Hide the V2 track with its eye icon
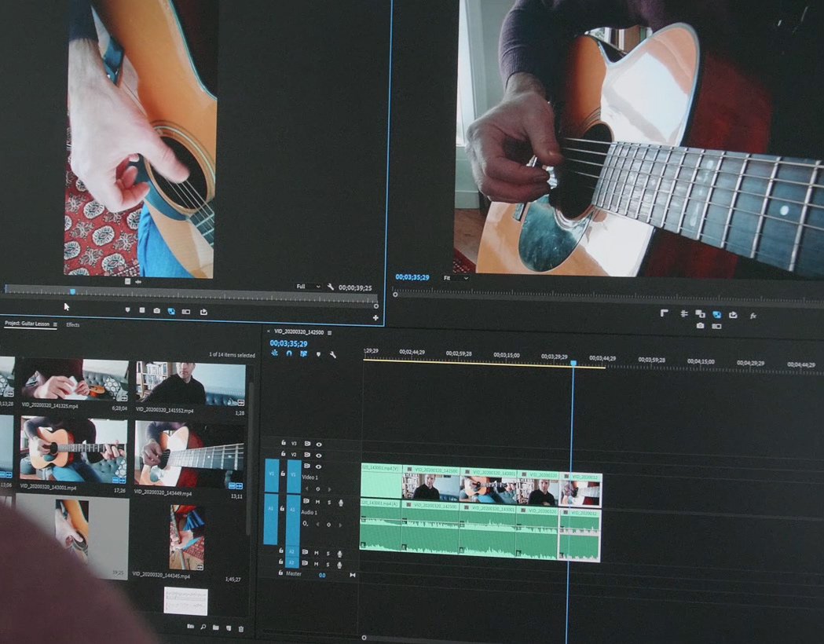The image size is (824, 644). point(318,455)
